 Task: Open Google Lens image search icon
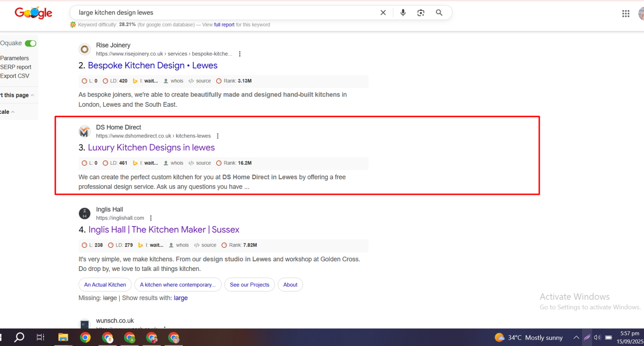[421, 12]
